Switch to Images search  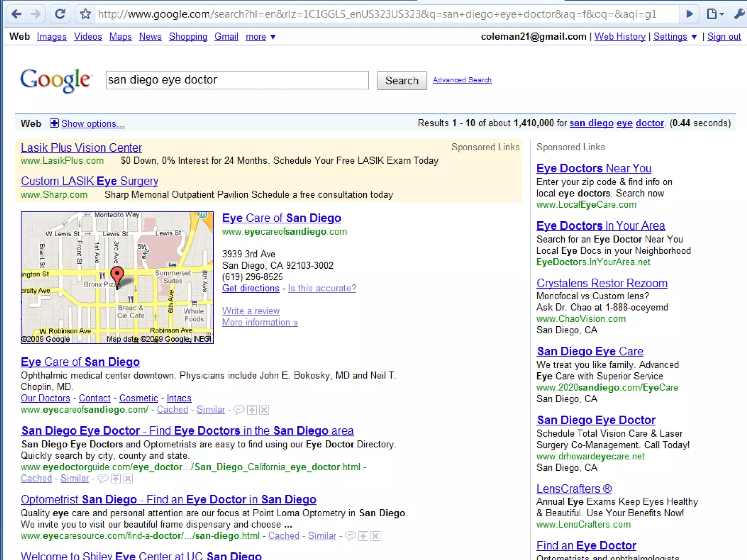51,37
